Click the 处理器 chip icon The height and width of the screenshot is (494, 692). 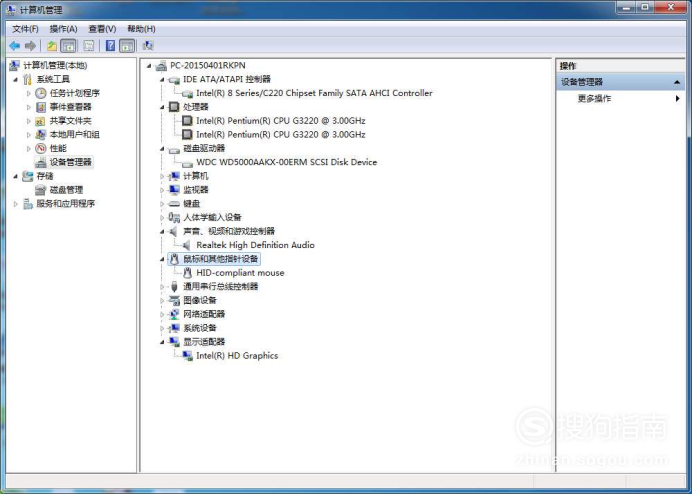(x=174, y=107)
